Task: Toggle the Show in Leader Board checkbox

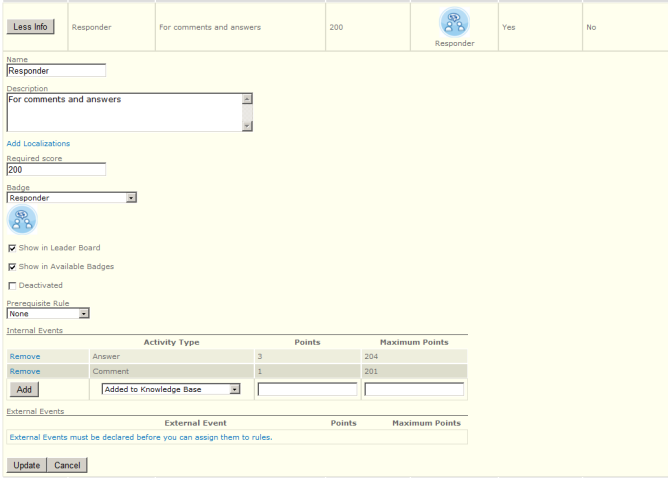Action: pyautogui.click(x=12, y=248)
